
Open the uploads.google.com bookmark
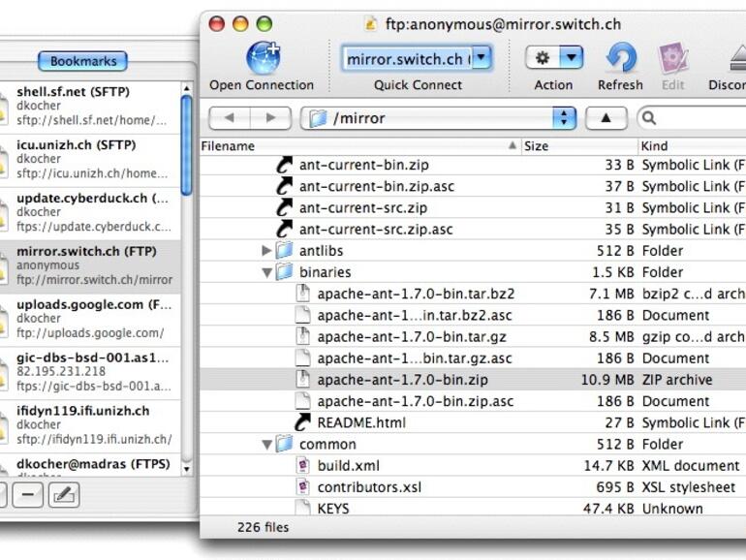coord(90,320)
